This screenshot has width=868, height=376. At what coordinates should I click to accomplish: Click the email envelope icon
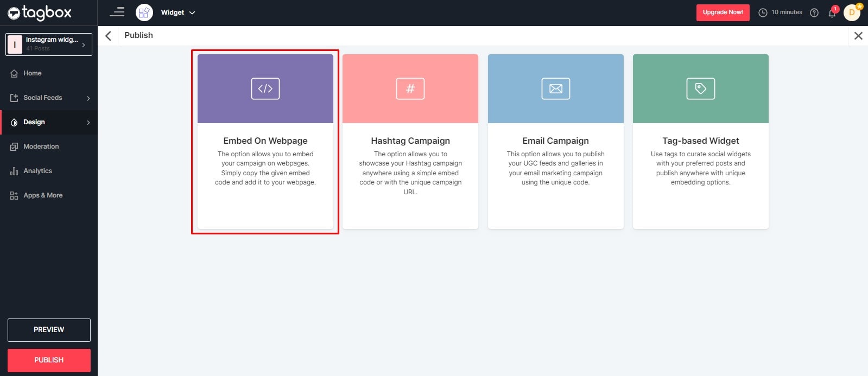click(555, 88)
